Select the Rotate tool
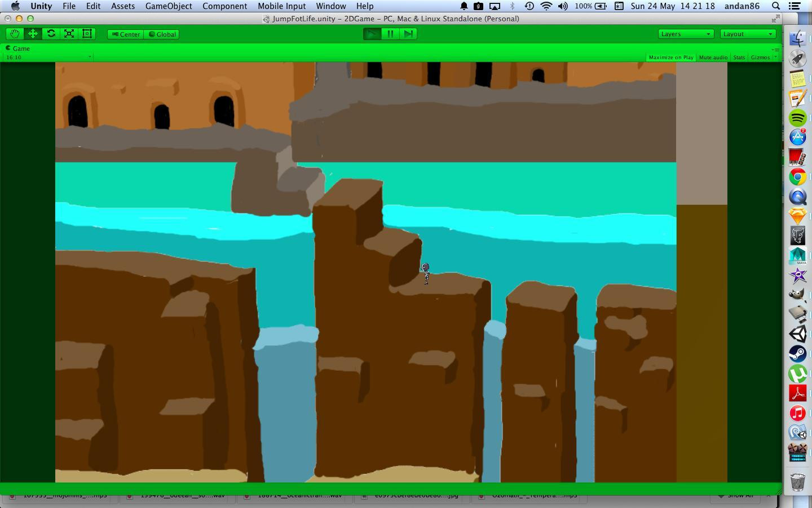This screenshot has height=508, width=812. pos(51,34)
